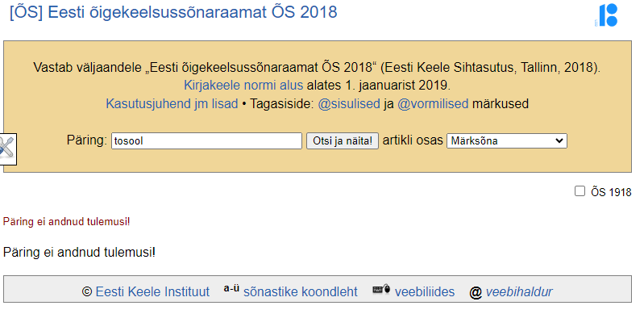Image resolution: width=644 pixels, height=314 pixels.
Task: Click the @vormilised feedback link
Action: coord(433,103)
